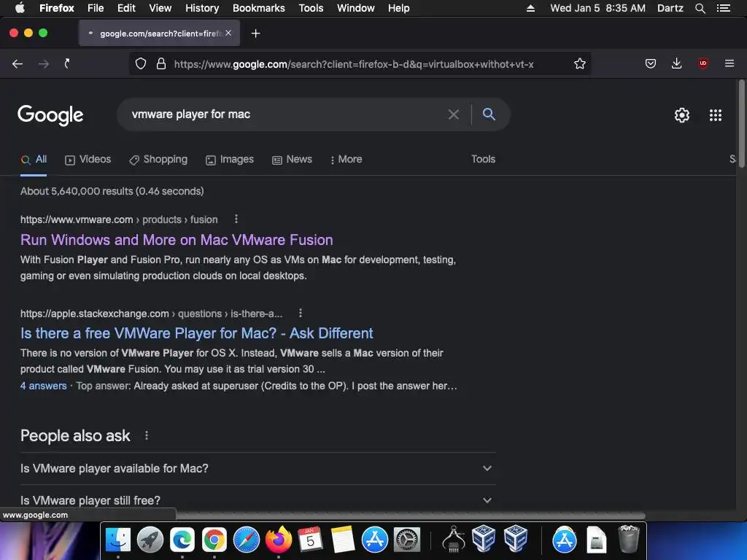Open the Apple menu
Image resolution: width=747 pixels, height=560 pixels.
point(20,7)
